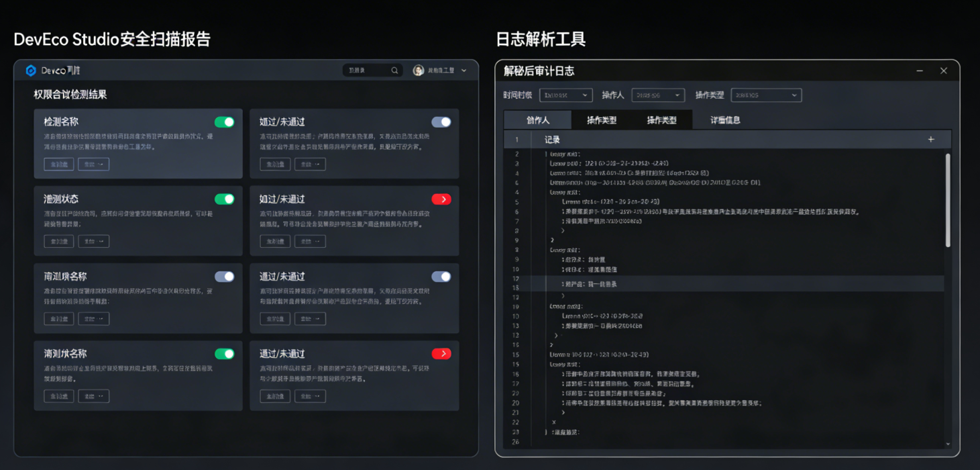This screenshot has height=470, width=980.
Task: Click the user avatar in the DevEco header
Action: 419,70
